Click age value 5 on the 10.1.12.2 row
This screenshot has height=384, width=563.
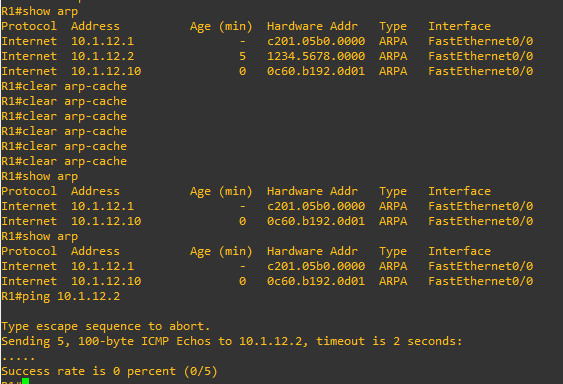coord(242,56)
